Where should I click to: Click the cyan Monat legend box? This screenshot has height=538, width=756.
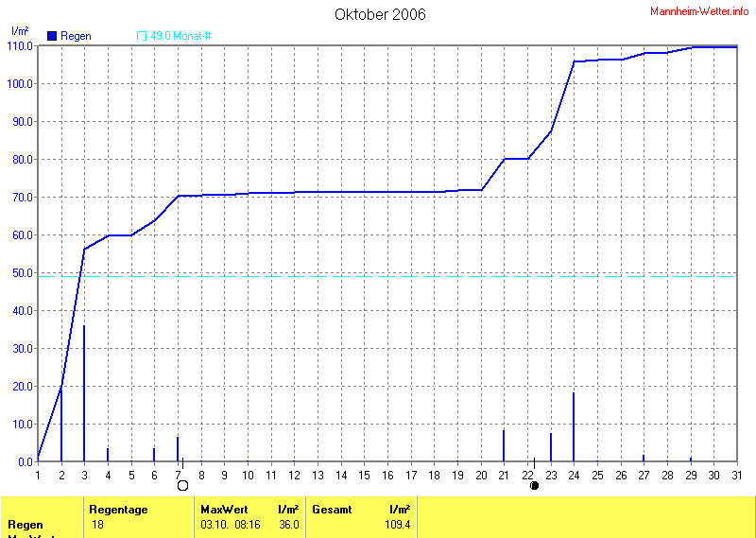142,36
